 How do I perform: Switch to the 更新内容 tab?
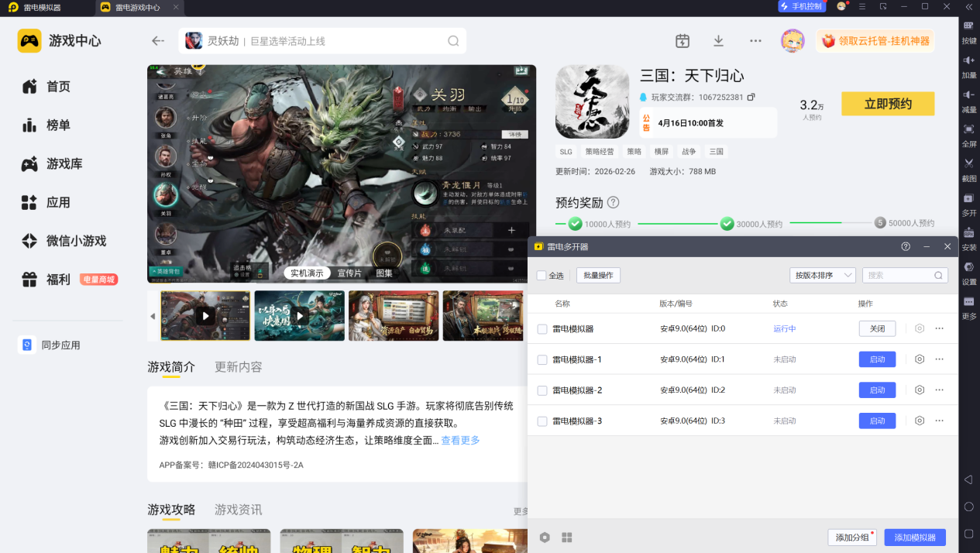[239, 367]
